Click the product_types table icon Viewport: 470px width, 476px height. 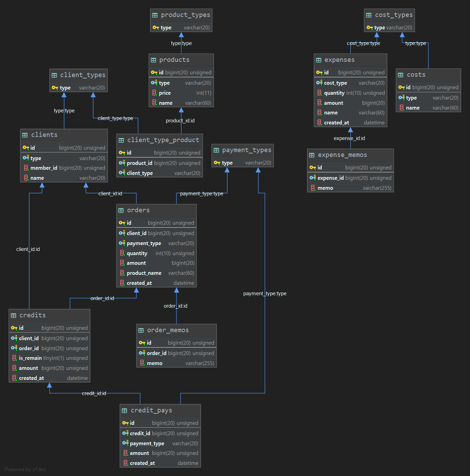click(155, 15)
